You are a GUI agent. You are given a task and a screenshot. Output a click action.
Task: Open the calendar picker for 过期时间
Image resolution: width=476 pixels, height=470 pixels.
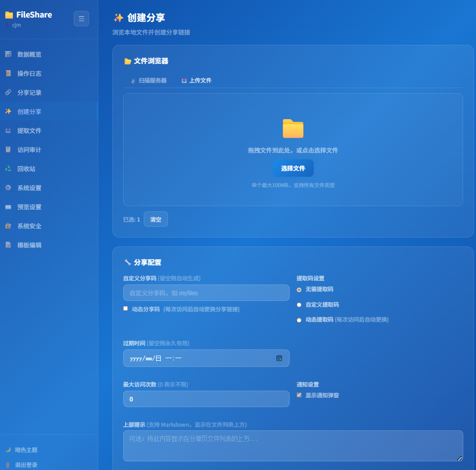tap(279, 358)
